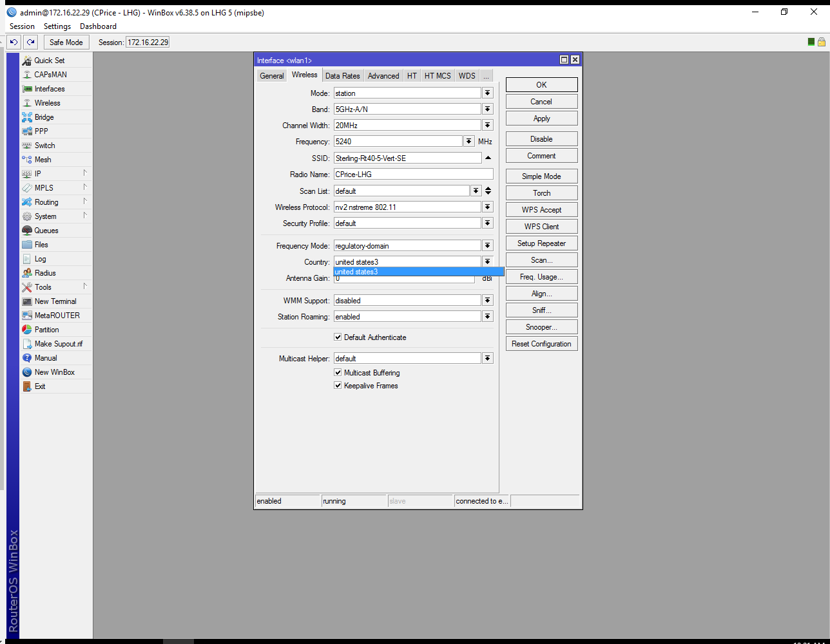The width and height of the screenshot is (830, 644).
Task: Click the Freq. Usage... button
Action: [x=541, y=277]
